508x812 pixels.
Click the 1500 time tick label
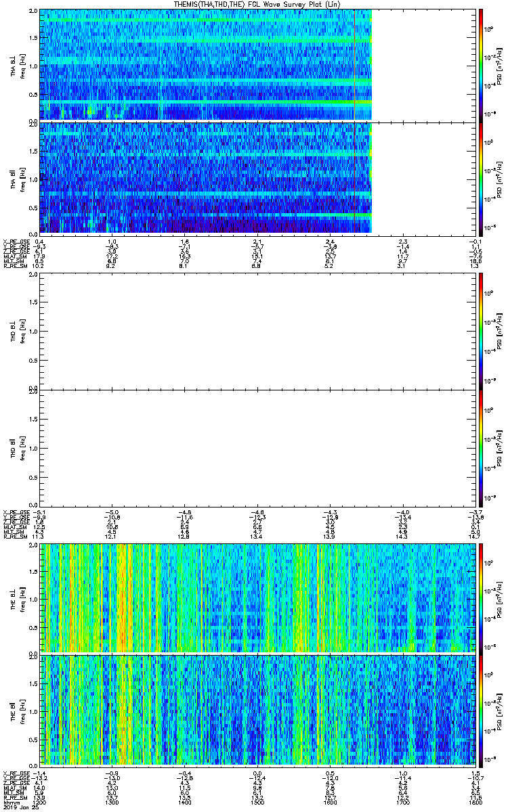[x=257, y=801]
